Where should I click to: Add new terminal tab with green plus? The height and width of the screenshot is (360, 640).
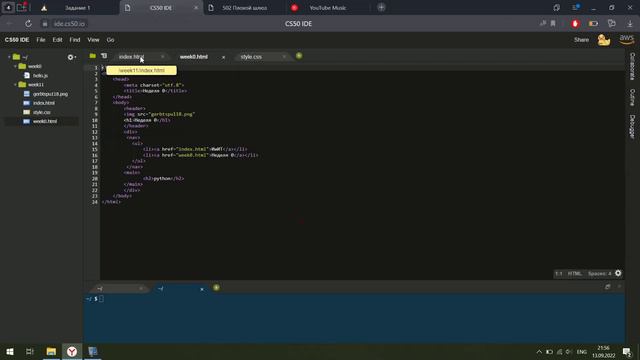pyautogui.click(x=216, y=288)
